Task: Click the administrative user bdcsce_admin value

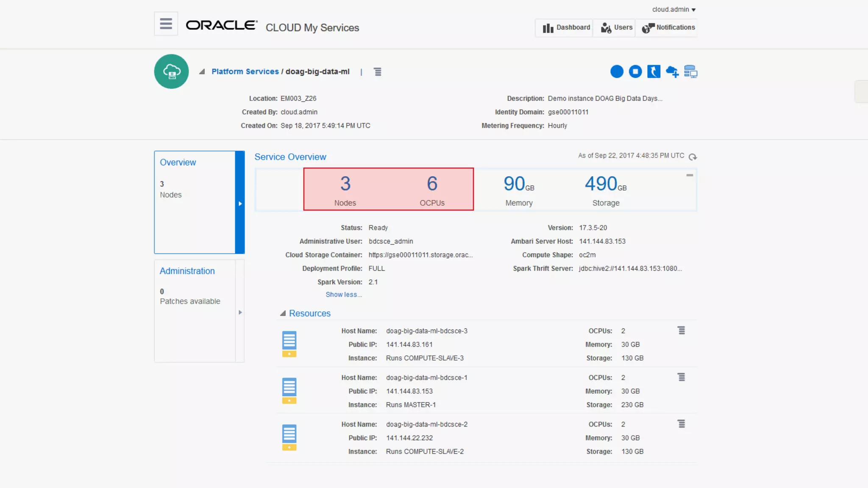Action: tap(390, 241)
